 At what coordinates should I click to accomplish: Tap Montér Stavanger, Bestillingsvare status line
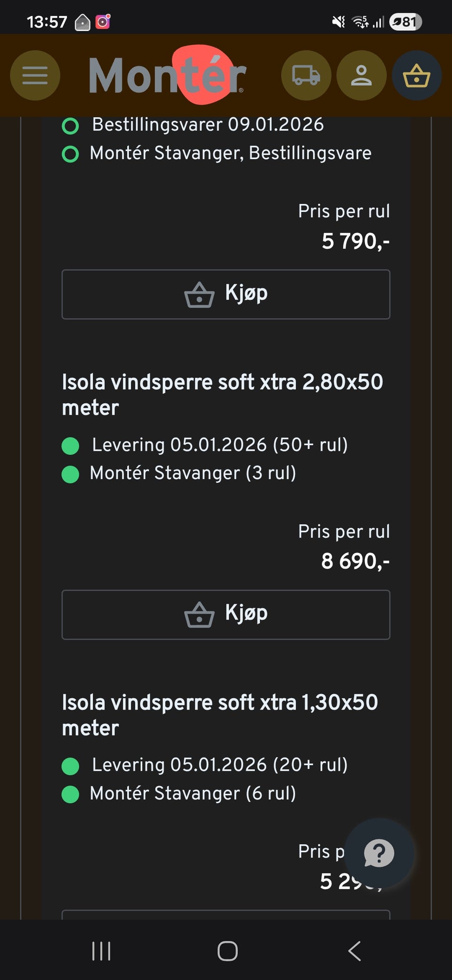click(x=230, y=153)
